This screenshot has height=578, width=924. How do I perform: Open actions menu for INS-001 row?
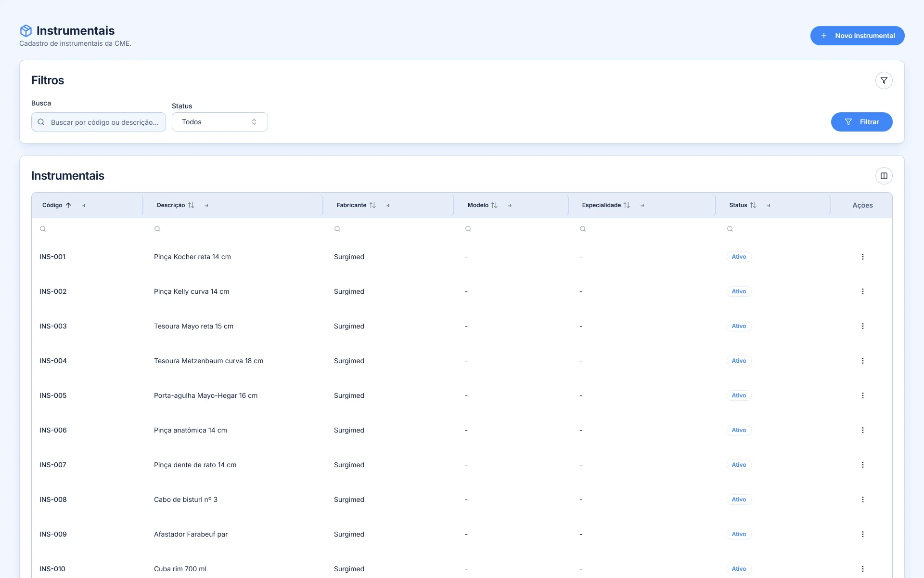click(x=862, y=257)
